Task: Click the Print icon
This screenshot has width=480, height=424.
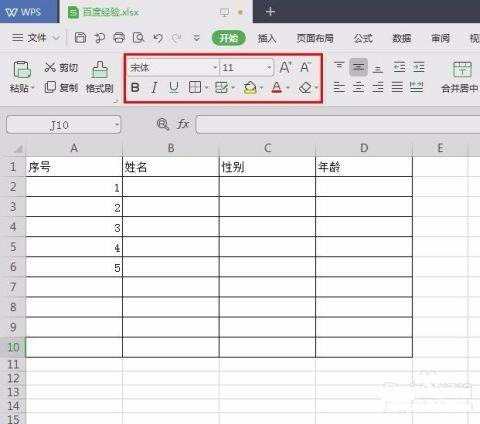Action: [x=119, y=38]
